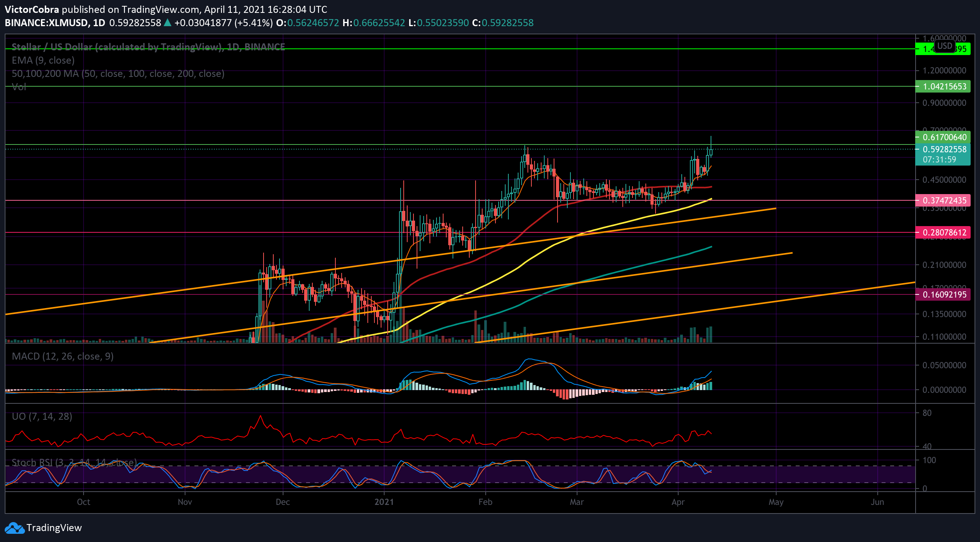
Task: Click the high value H:0.66625542
Action: point(374,23)
